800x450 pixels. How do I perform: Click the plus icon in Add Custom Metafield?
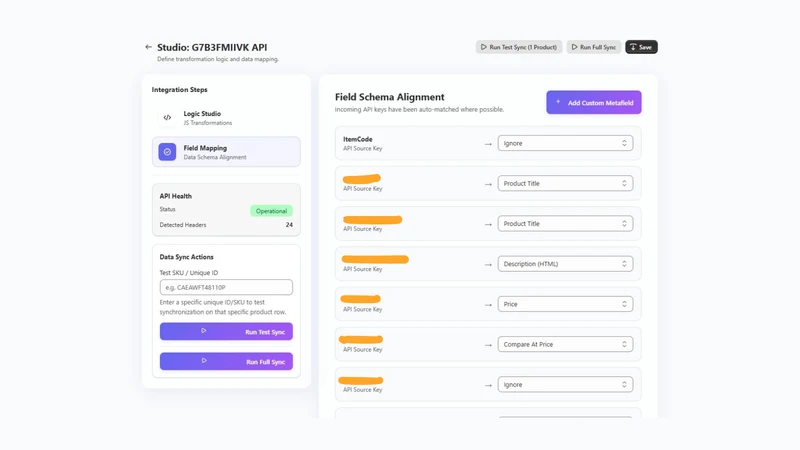[558, 102]
